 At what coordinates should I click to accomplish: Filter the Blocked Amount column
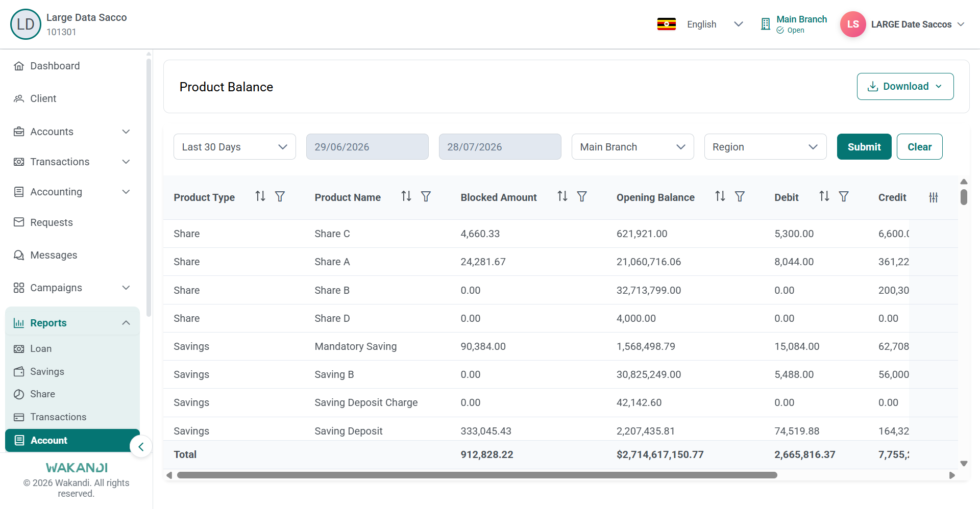pos(582,196)
